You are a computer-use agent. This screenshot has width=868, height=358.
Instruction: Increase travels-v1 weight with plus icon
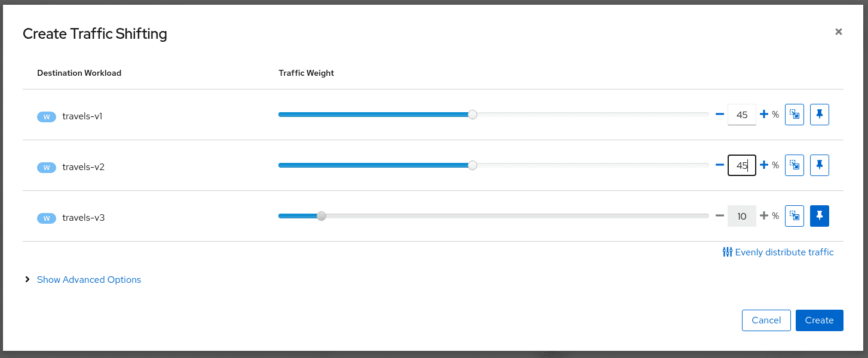pos(763,115)
